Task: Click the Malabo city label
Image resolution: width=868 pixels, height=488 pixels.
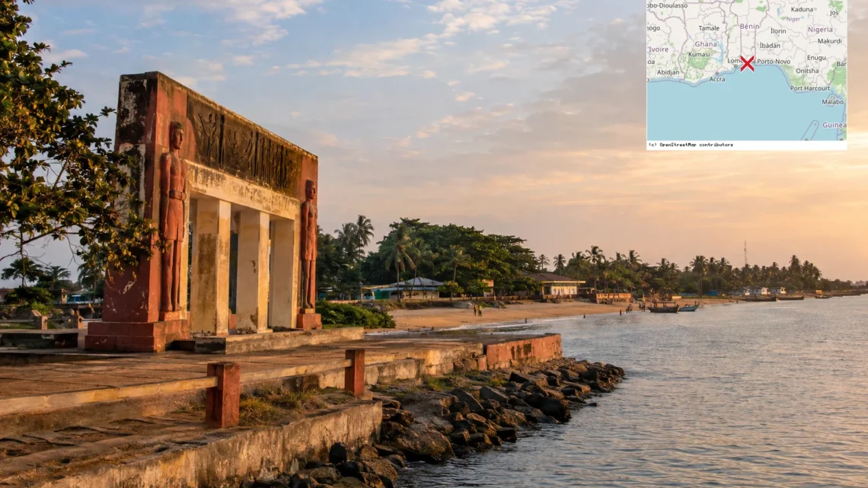Action: coord(832,102)
